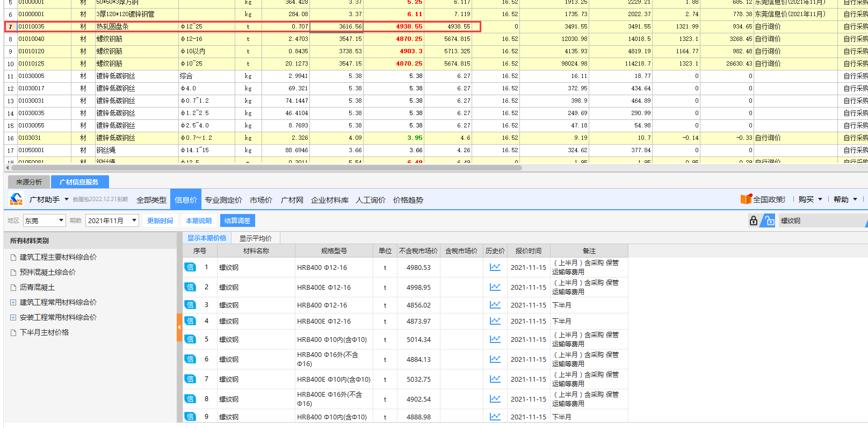Open 全国政策 link
Viewport: 868px width, 428px height.
(x=769, y=199)
